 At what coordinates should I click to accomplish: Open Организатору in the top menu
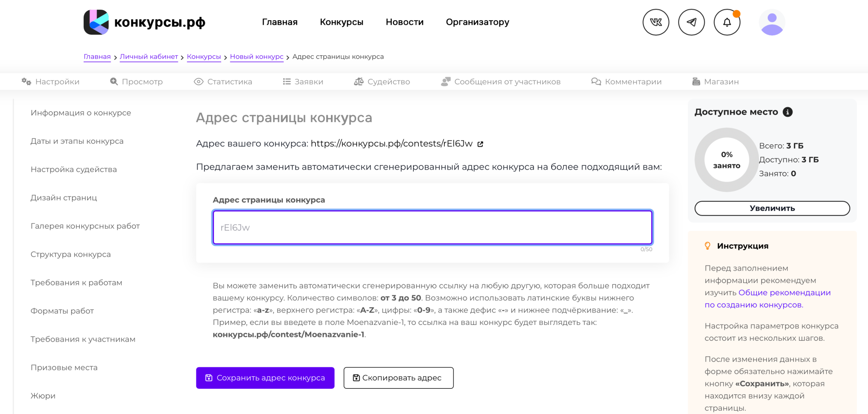point(477,22)
